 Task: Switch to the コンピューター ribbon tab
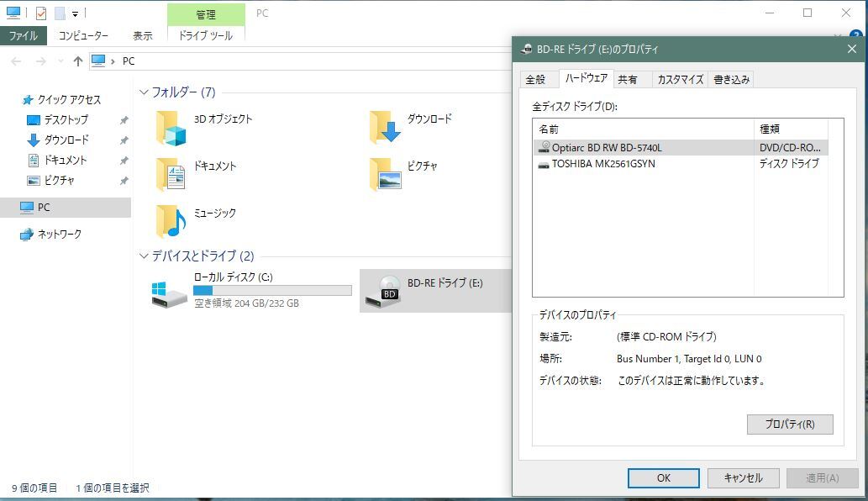pyautogui.click(x=83, y=35)
